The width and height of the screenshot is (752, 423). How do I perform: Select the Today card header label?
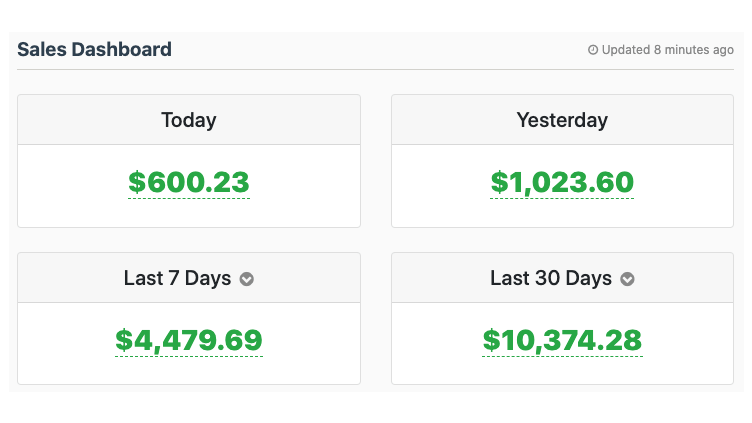click(x=188, y=120)
